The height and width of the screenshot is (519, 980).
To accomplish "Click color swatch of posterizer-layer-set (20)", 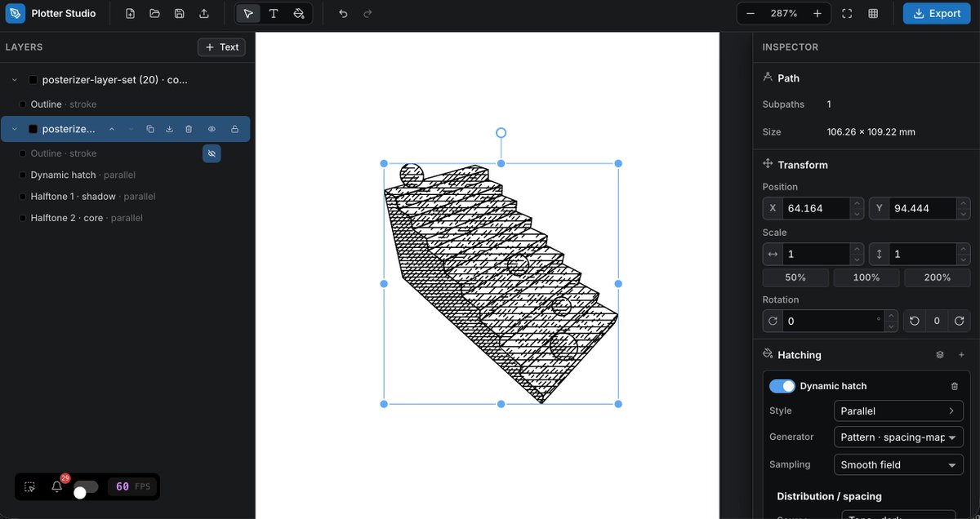I will 33,80.
